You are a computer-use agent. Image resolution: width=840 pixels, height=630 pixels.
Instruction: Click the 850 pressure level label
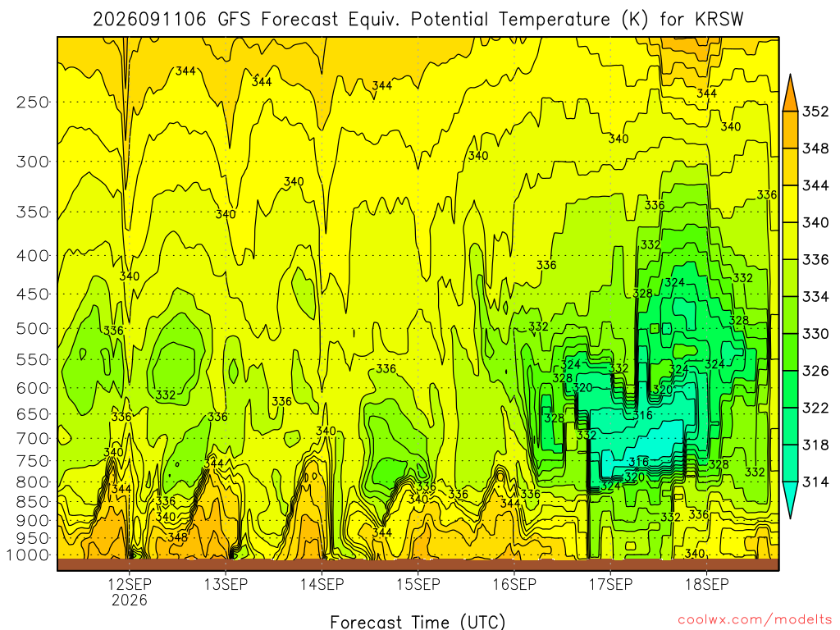pyautogui.click(x=32, y=502)
